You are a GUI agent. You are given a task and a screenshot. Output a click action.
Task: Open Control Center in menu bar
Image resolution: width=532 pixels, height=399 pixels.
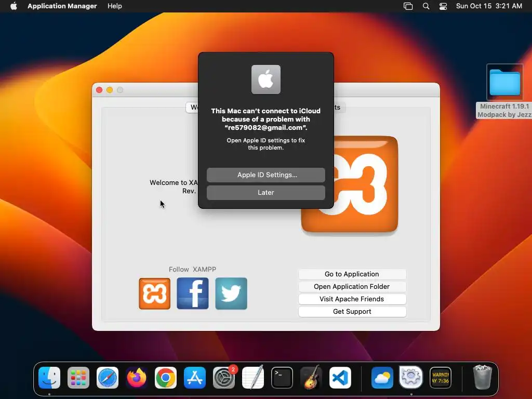point(443,6)
